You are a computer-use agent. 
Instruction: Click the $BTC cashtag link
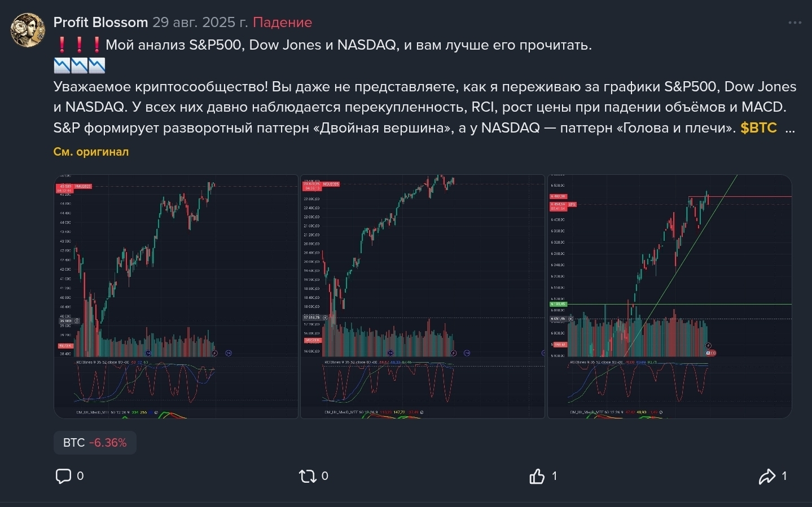(758, 128)
